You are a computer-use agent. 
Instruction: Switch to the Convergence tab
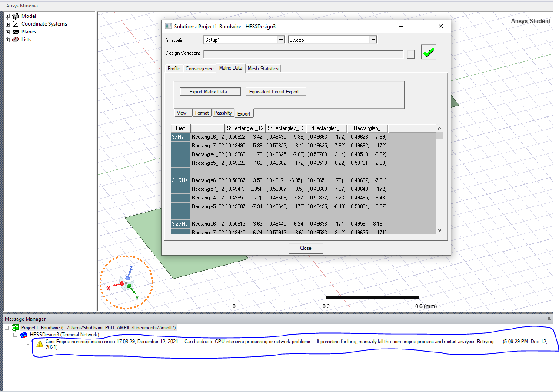click(x=200, y=69)
